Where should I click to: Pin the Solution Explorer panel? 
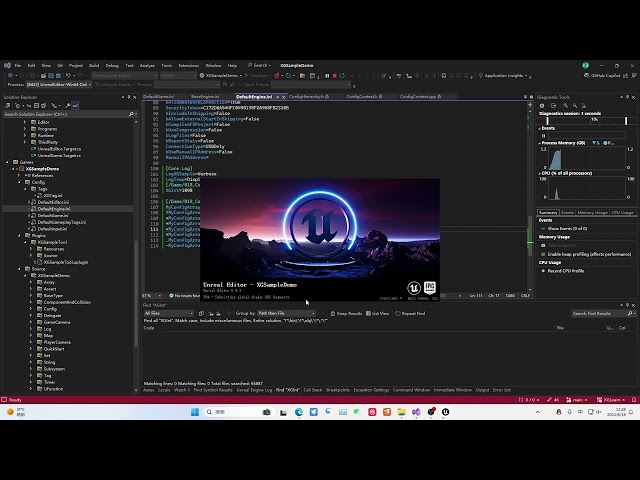pos(129,97)
